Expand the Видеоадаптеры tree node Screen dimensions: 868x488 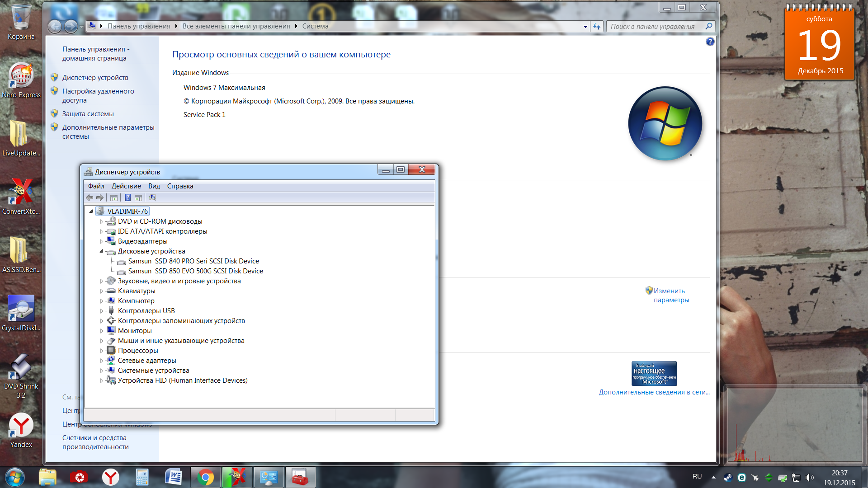click(x=102, y=241)
